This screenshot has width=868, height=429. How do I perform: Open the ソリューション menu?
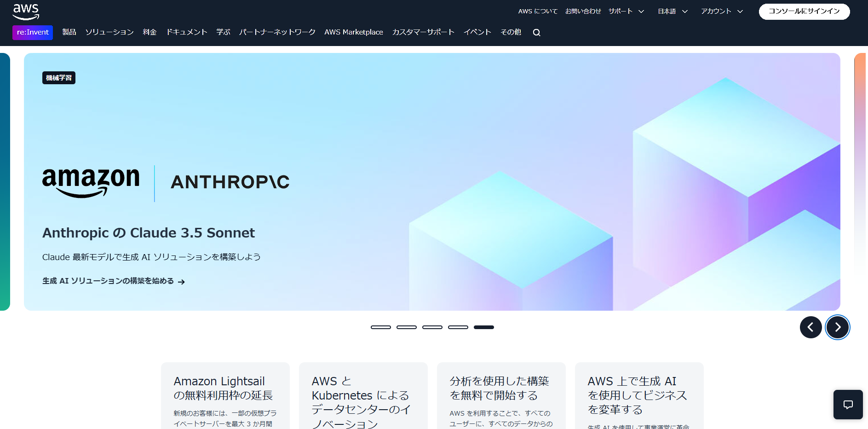pyautogui.click(x=109, y=32)
